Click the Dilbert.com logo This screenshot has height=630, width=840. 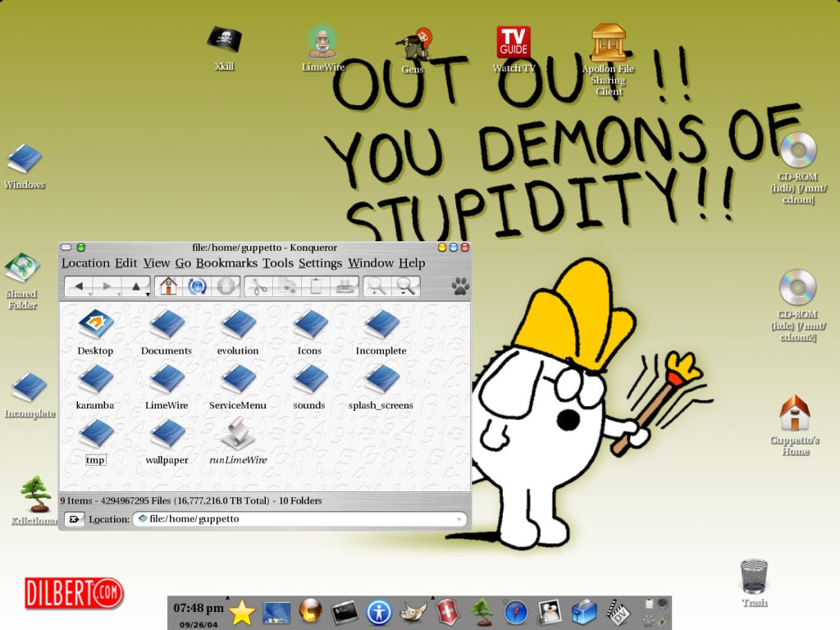74,593
